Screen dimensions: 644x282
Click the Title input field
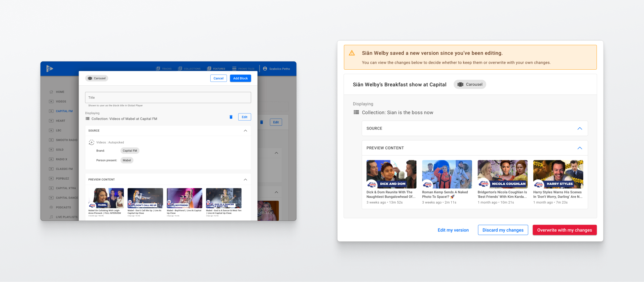click(x=168, y=98)
